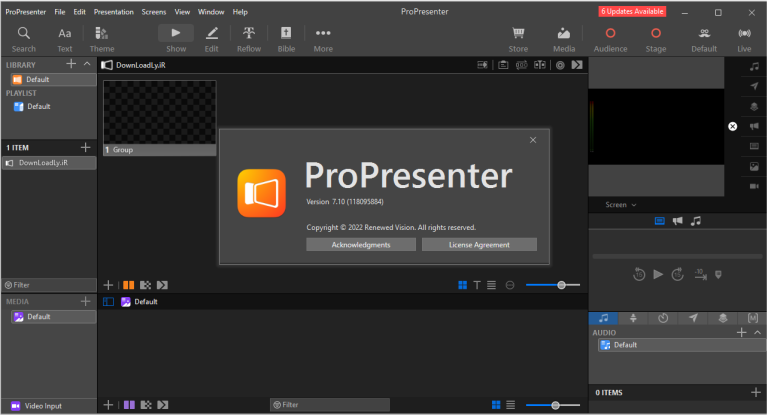
Task: Add new media with plus icon
Action: pos(108,405)
